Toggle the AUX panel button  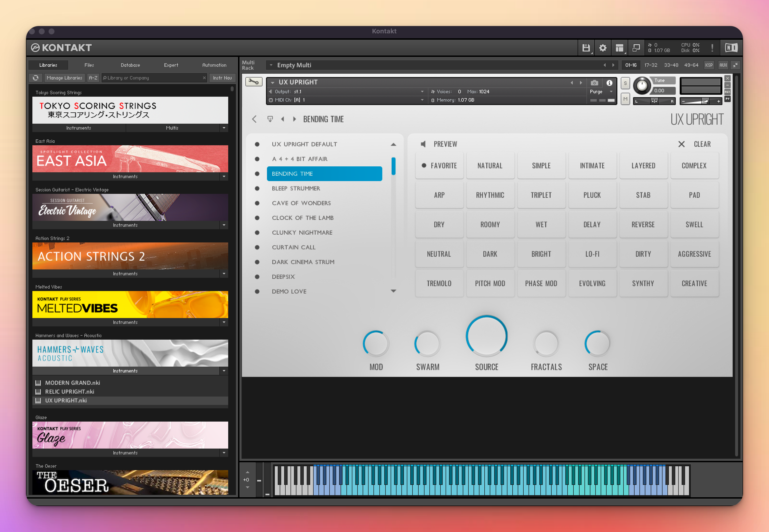723,65
